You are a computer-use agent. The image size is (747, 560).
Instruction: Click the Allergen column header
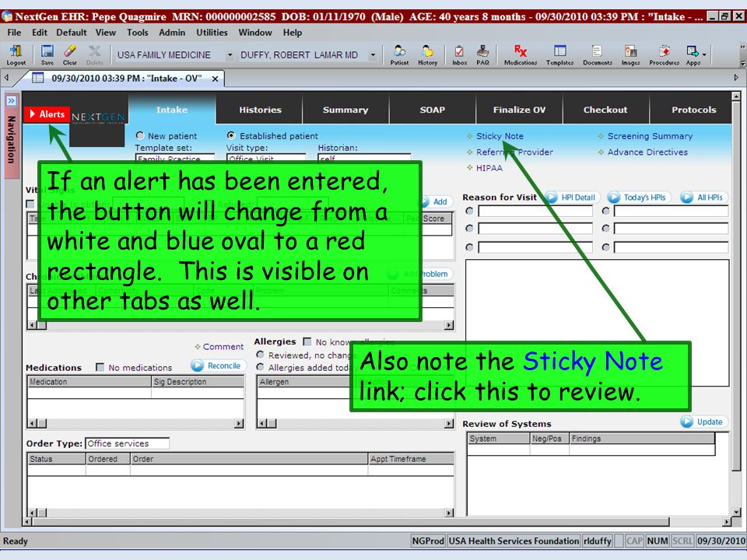pos(304,381)
